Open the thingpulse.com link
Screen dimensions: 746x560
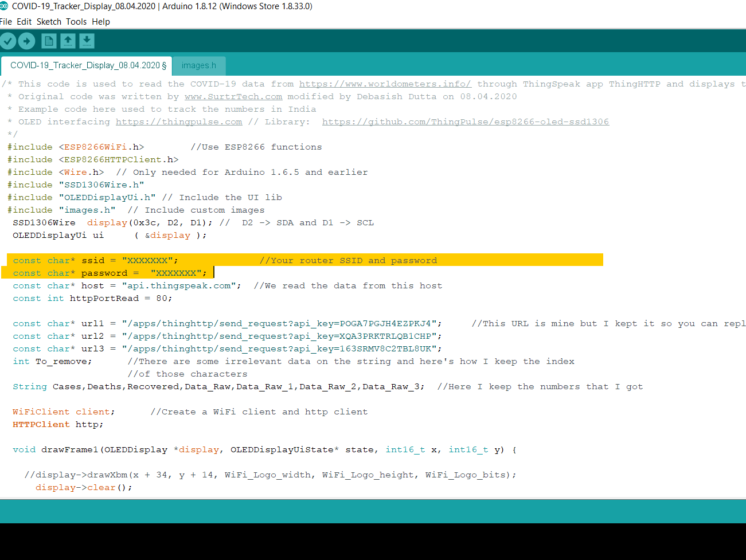point(179,122)
